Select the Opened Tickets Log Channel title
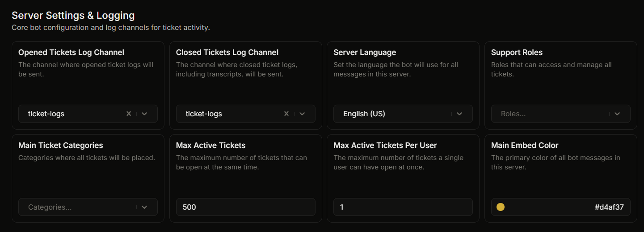Screen dimensions: 644x232 click(72, 52)
